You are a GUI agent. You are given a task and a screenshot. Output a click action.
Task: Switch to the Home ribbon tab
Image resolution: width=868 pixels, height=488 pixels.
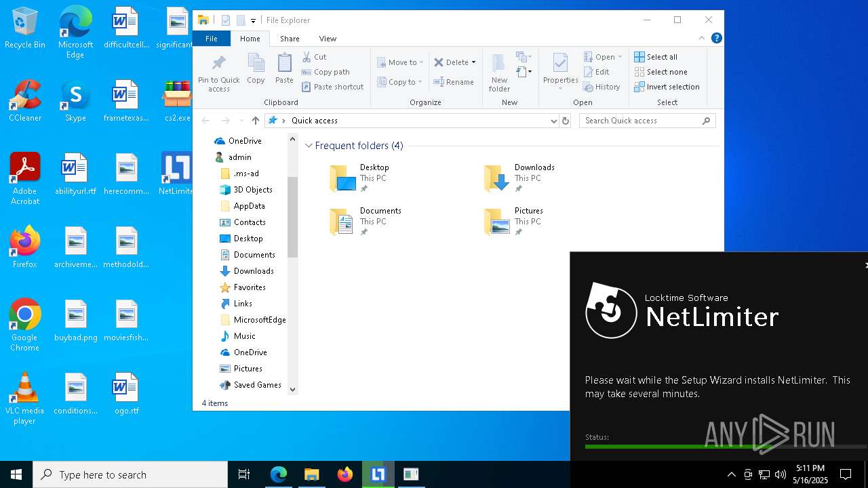(x=250, y=39)
